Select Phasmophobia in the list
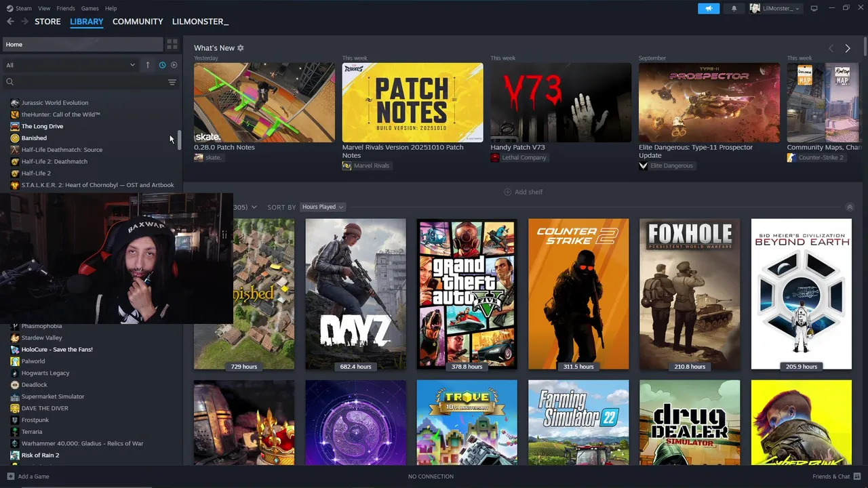Viewport: 868px width, 488px height. point(41,326)
